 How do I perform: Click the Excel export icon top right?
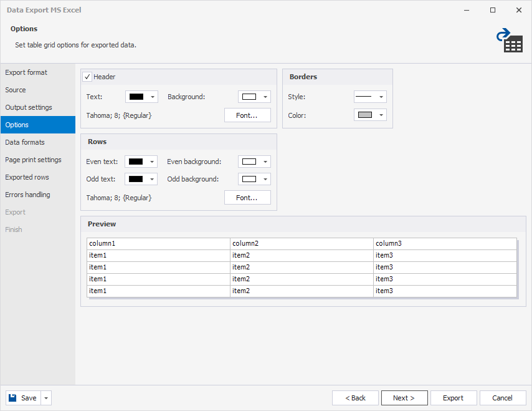pyautogui.click(x=510, y=41)
